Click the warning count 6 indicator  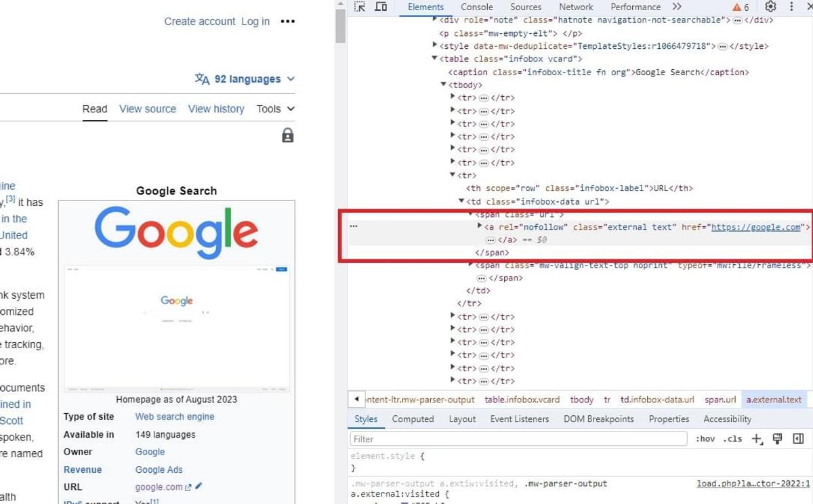point(741,7)
